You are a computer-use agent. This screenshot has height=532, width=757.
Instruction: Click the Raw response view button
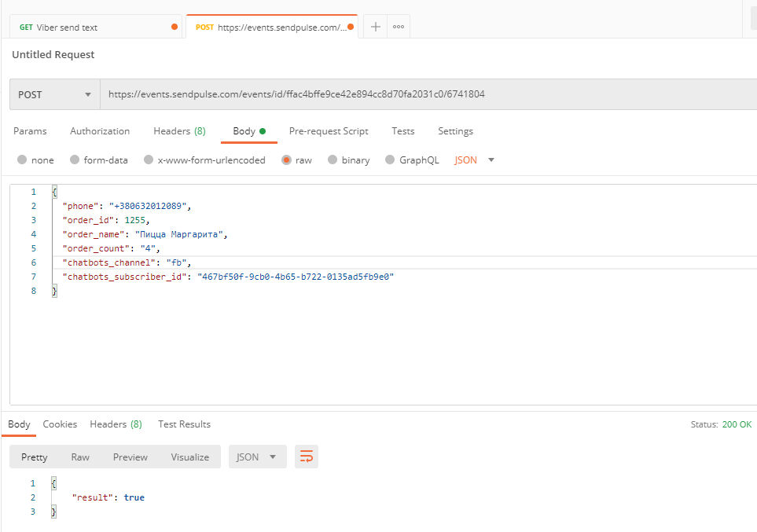[x=80, y=457]
